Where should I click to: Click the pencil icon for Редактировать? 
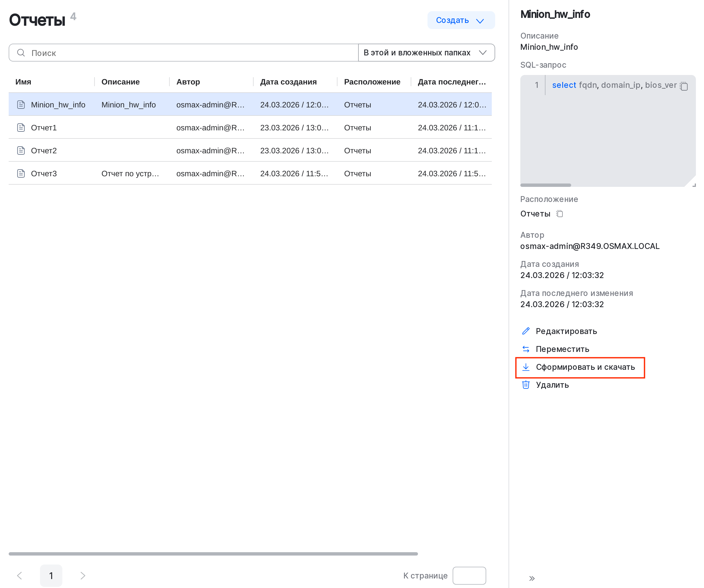coord(526,331)
